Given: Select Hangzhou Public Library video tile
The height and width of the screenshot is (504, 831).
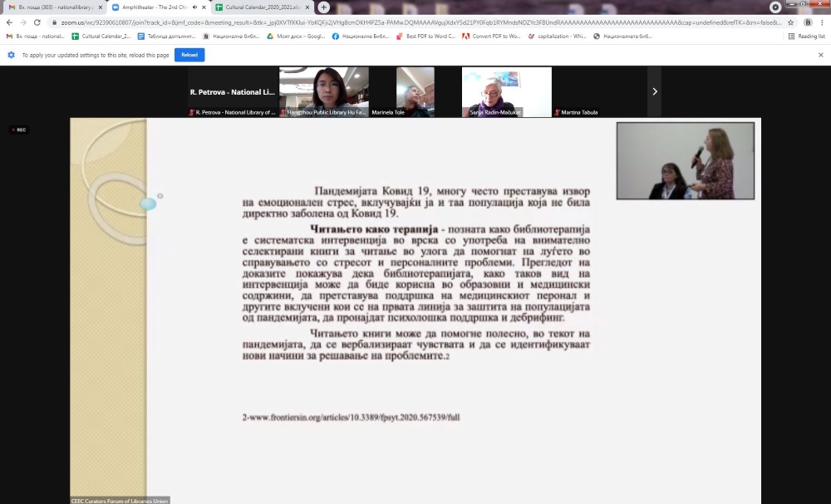Looking at the screenshot, I should tap(324, 91).
